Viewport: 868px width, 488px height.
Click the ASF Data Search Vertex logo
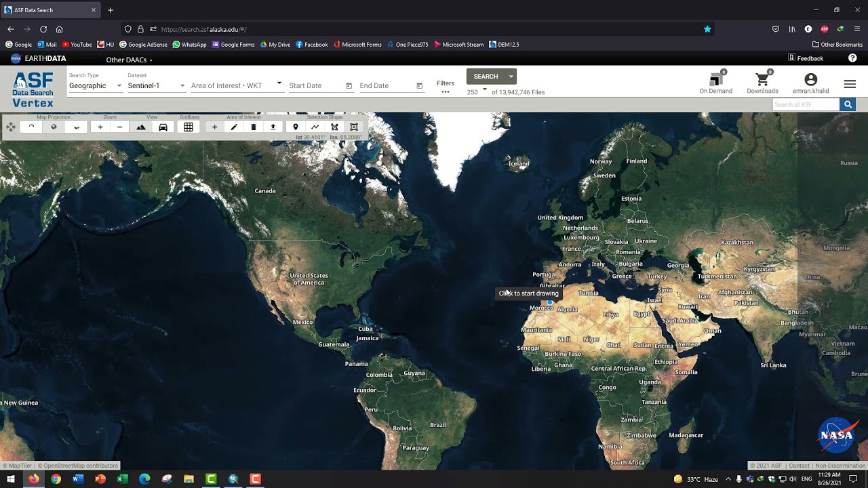pyautogui.click(x=33, y=89)
